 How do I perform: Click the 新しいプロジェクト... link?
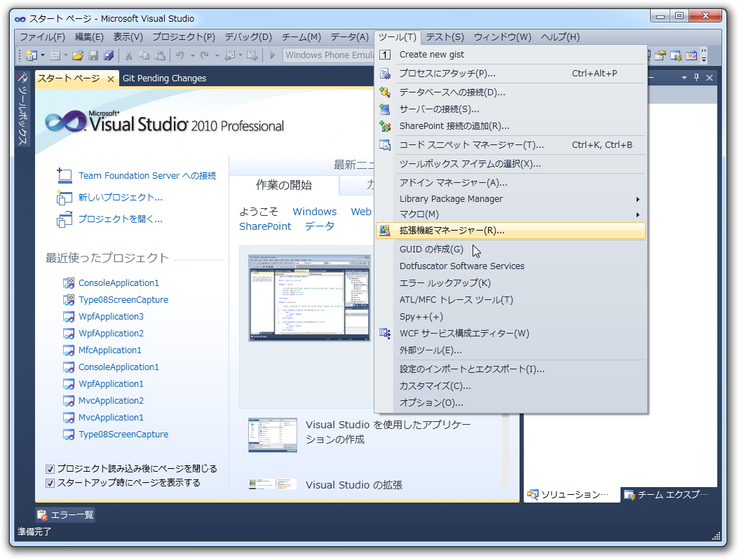click(120, 198)
